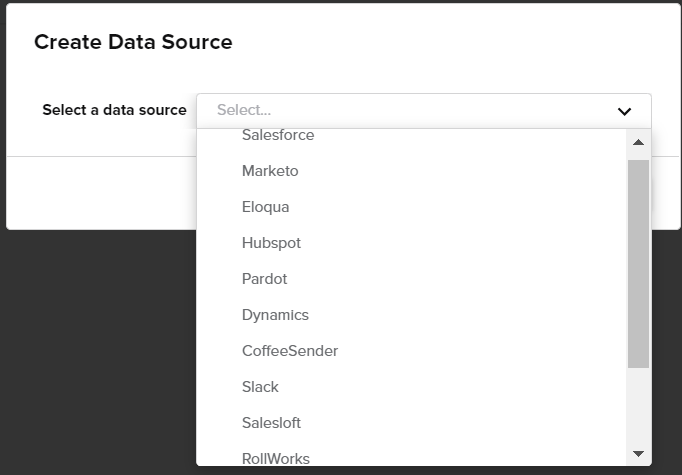Click the scrollbar track below the thumb
The image size is (682, 475).
(x=639, y=407)
